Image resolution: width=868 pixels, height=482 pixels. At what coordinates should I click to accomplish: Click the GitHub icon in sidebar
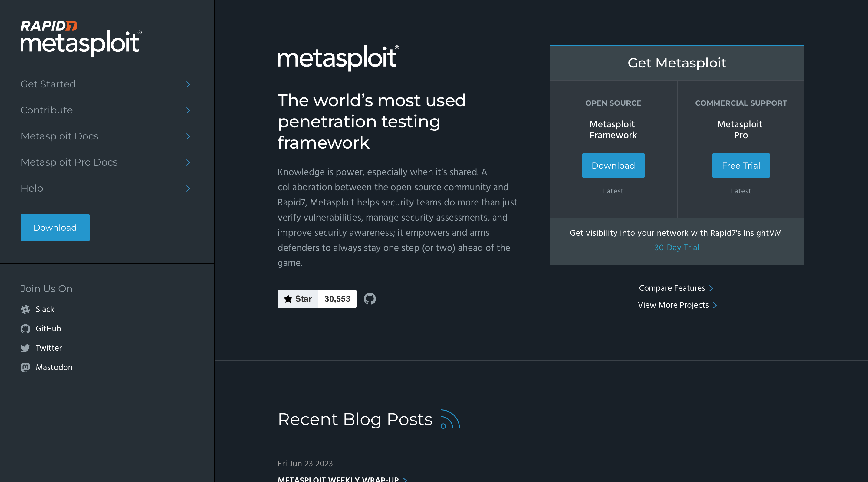click(x=25, y=328)
